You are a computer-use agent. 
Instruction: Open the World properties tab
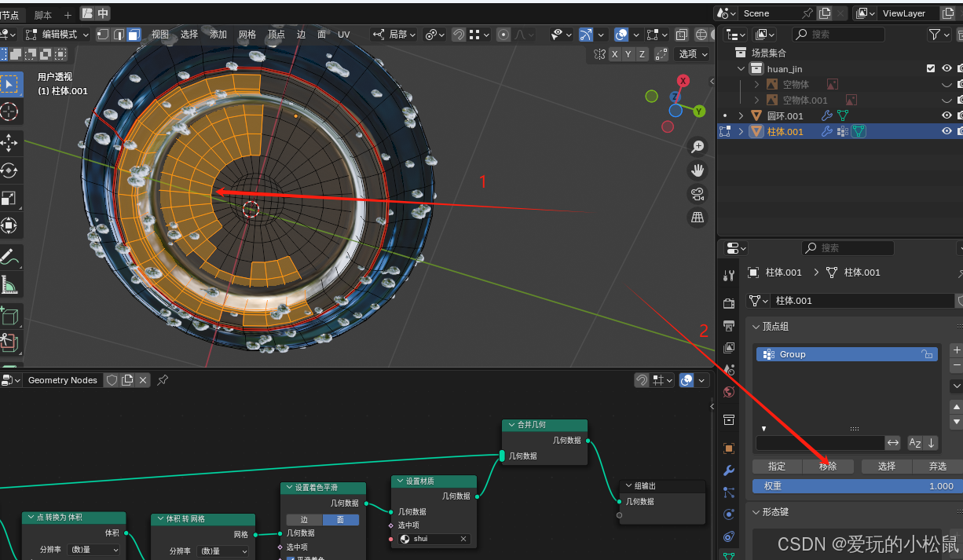pyautogui.click(x=729, y=392)
